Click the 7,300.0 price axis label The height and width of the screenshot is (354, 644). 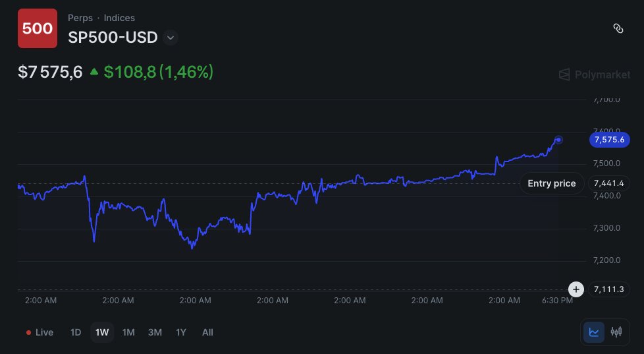point(606,228)
